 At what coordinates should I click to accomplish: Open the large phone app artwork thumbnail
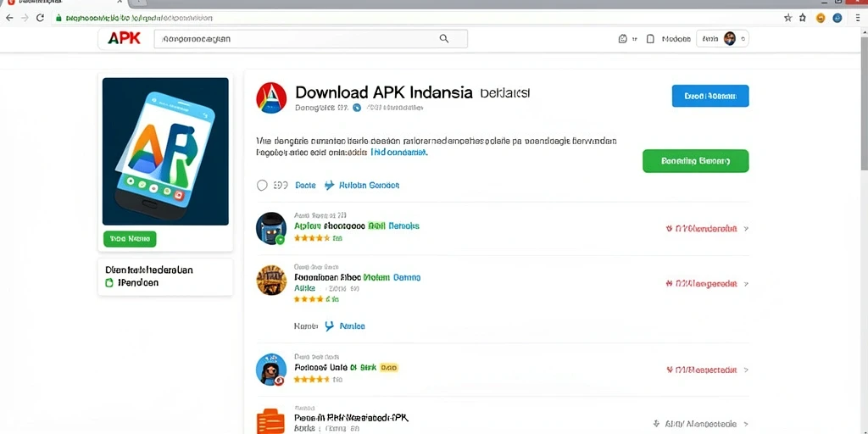pyautogui.click(x=165, y=151)
